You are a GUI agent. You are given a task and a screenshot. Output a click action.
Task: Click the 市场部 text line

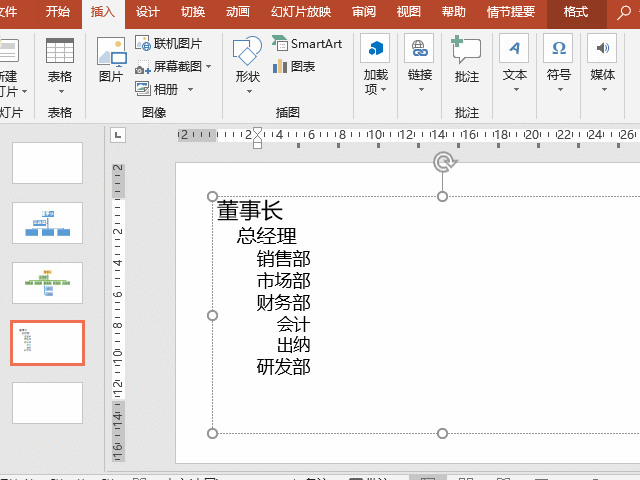(x=284, y=281)
